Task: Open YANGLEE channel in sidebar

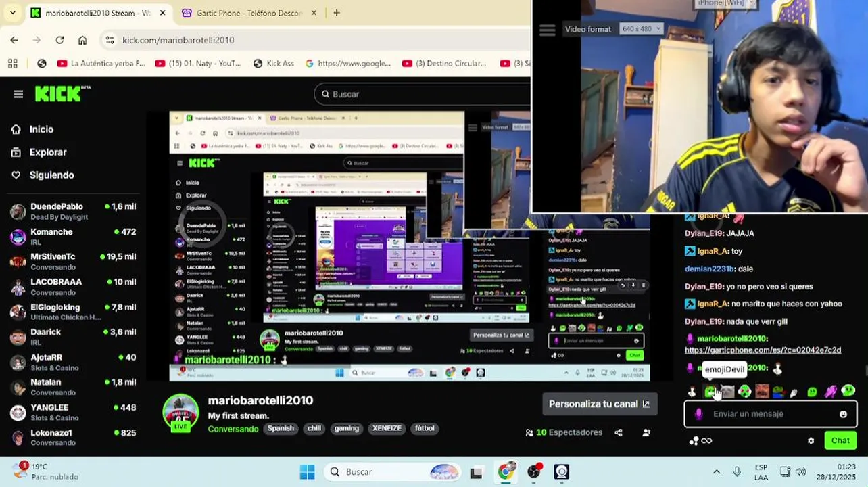Action: [73, 413]
